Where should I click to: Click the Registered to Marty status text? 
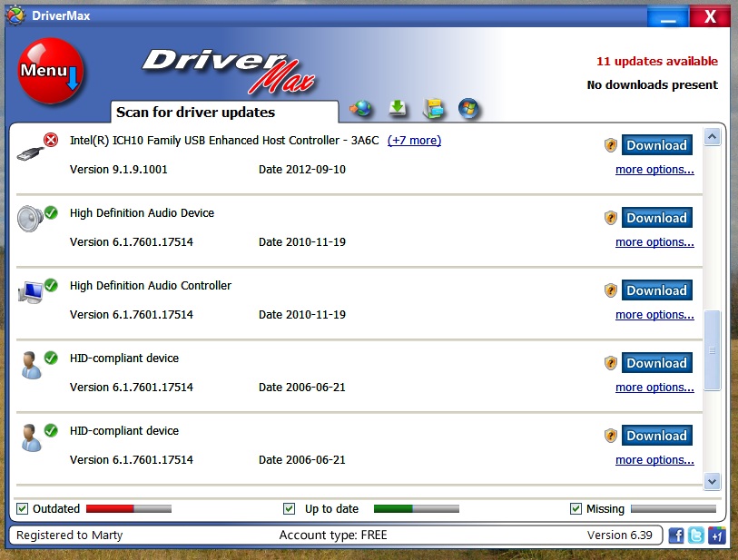click(x=70, y=535)
